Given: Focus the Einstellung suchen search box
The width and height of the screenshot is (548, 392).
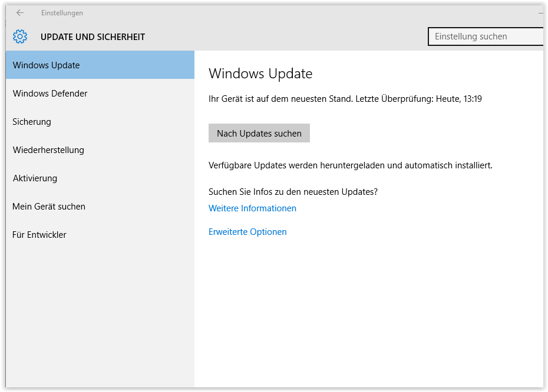Looking at the screenshot, I should pos(486,36).
